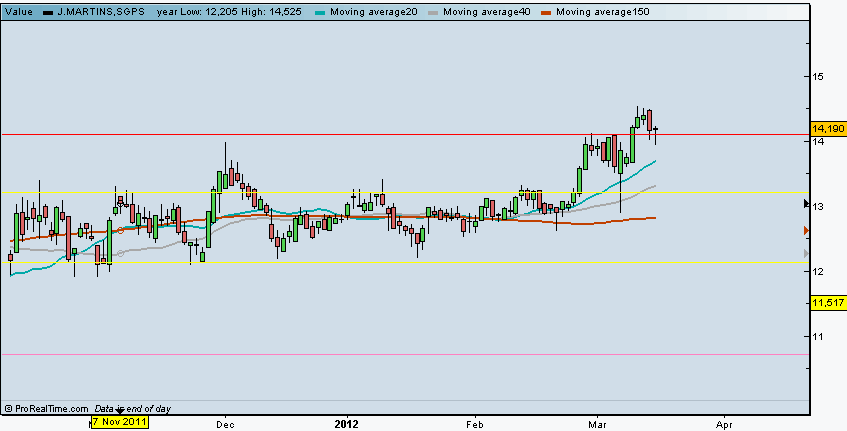Image resolution: width=847 pixels, height=431 pixels.
Task: Click the yellow '7 Nov 2011' date label
Action: pyautogui.click(x=119, y=421)
